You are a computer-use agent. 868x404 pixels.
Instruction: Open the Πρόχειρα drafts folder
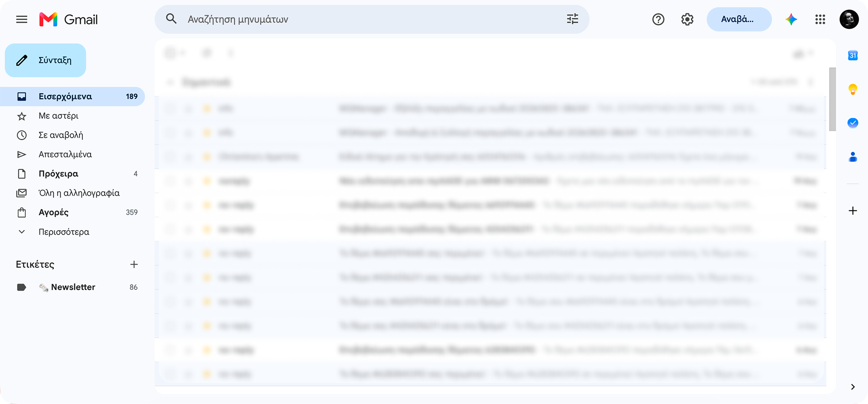(x=72, y=174)
